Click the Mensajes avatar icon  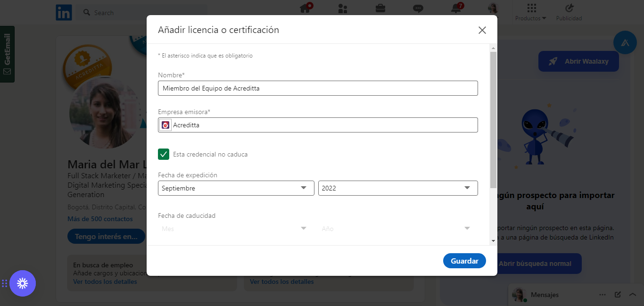[519, 294]
